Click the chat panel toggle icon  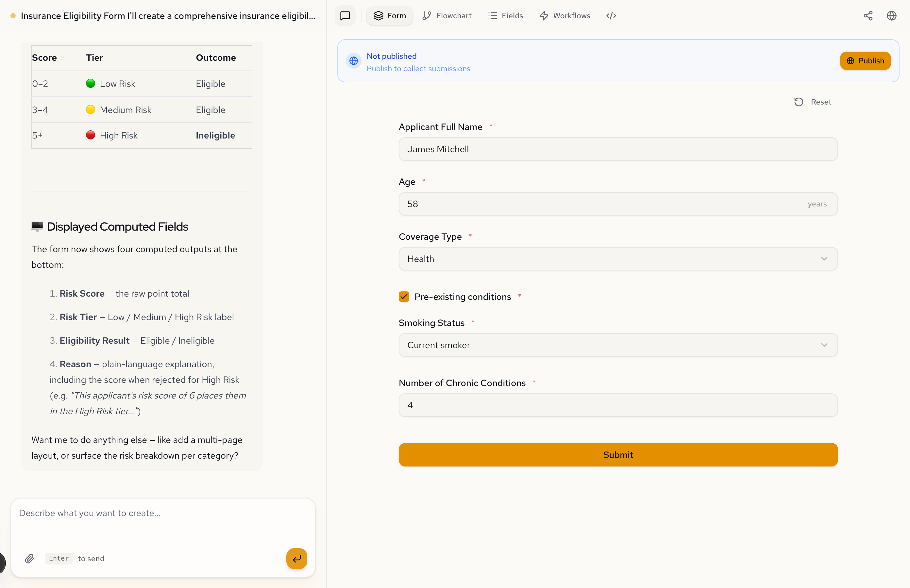click(x=345, y=16)
